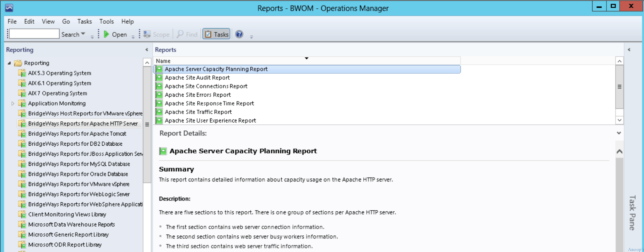
Task: Open the Go menu
Action: (x=66, y=22)
